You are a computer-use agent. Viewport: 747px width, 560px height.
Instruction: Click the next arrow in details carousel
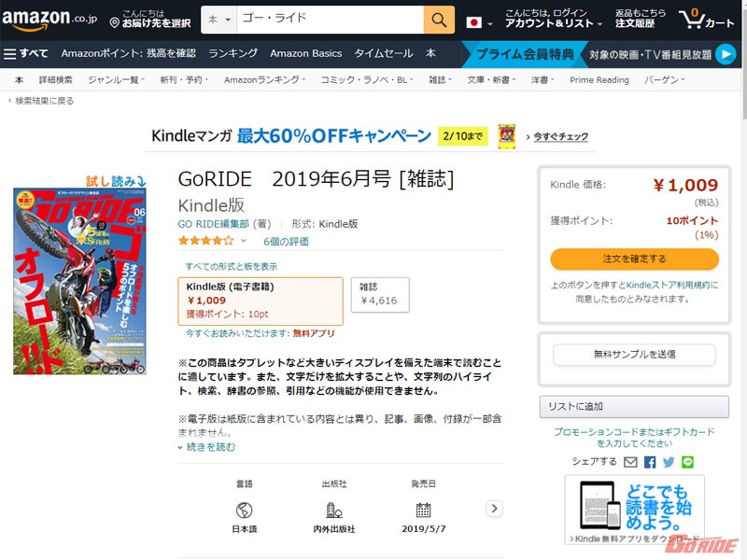pos(494,509)
